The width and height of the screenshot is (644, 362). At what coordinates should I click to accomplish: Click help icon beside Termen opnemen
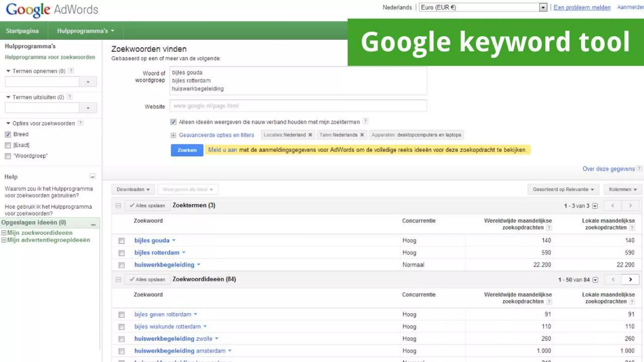[x=71, y=71]
